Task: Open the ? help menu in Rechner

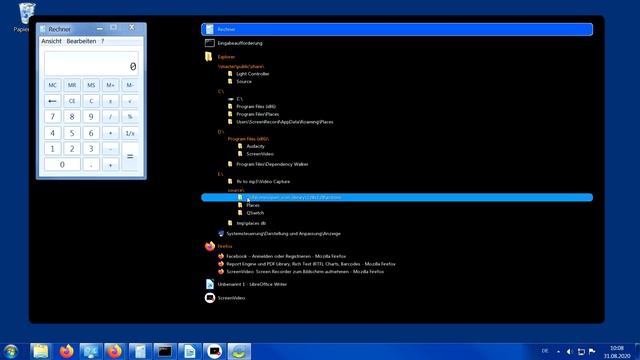Action: point(102,41)
